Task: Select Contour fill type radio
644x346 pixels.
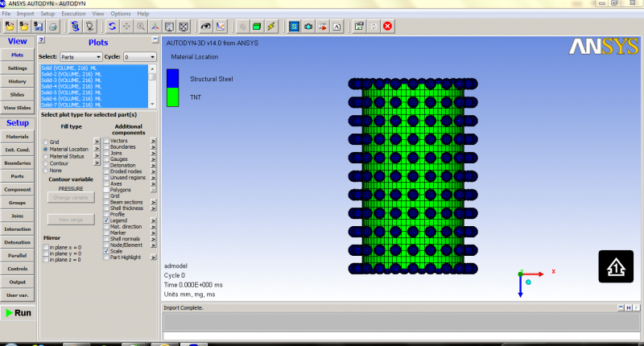Action: coord(46,163)
